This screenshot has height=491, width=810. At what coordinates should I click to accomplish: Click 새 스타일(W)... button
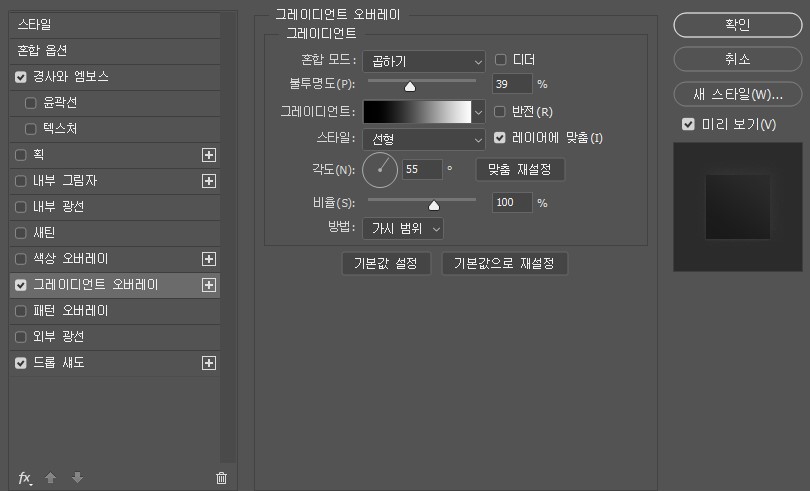point(738,94)
